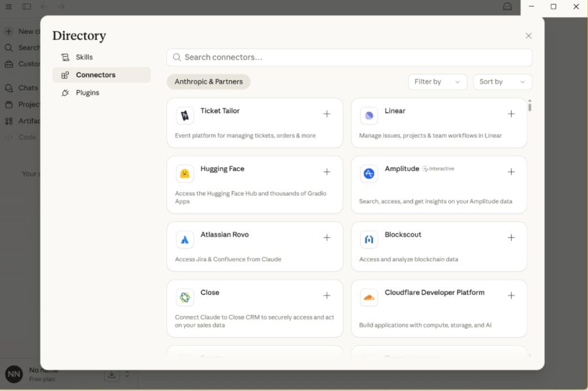This screenshot has width=588, height=391.
Task: Switch to the Plugins section
Action: pos(102,93)
